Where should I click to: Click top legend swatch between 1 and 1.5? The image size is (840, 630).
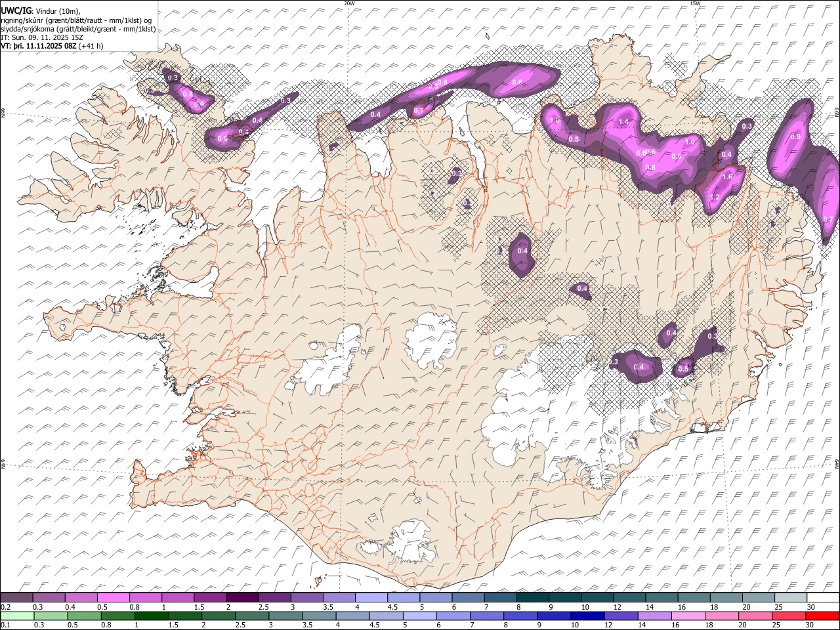177,597
